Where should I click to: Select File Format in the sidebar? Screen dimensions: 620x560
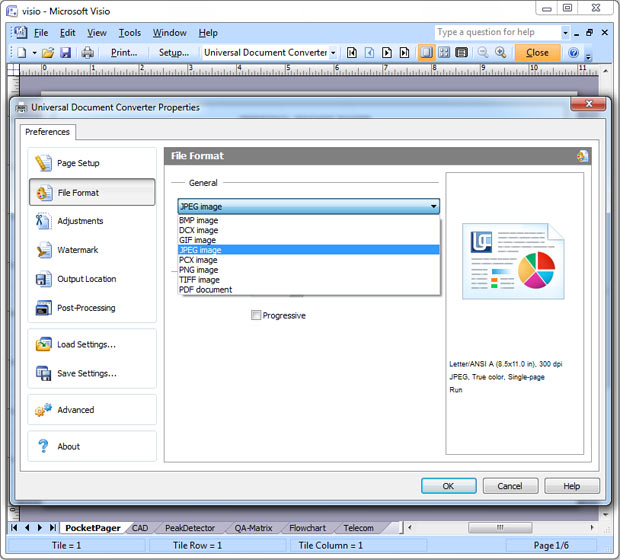92,193
